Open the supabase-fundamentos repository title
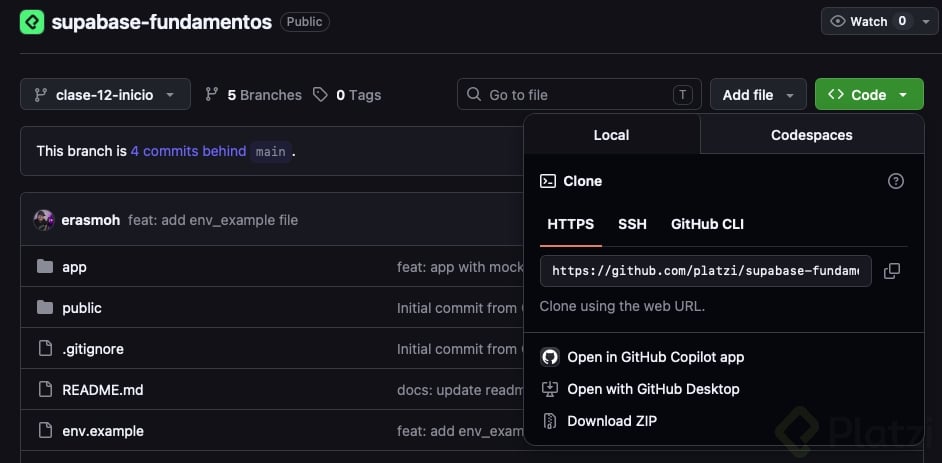The image size is (942, 463). click(x=162, y=22)
